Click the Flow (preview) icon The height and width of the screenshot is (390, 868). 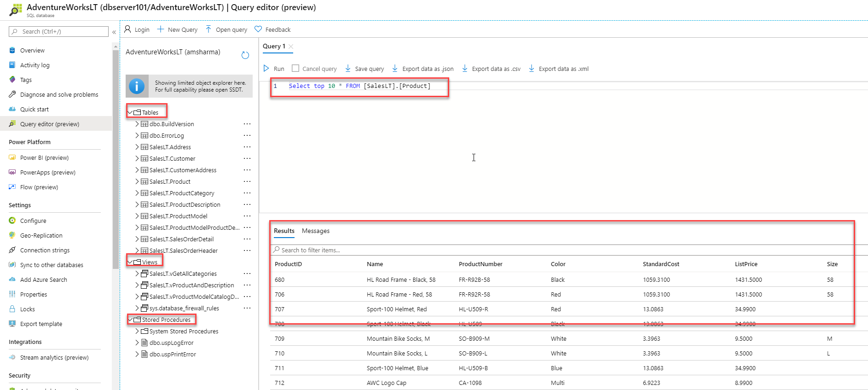coord(12,187)
